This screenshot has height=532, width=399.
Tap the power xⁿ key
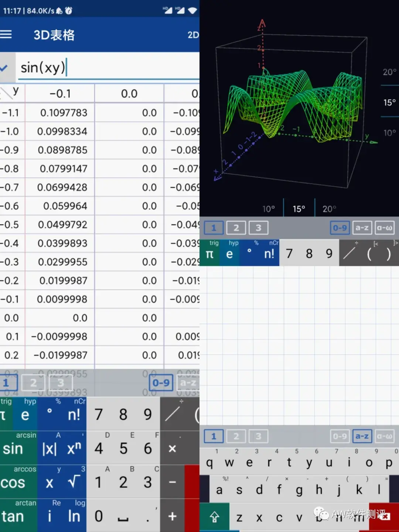pos(74,448)
